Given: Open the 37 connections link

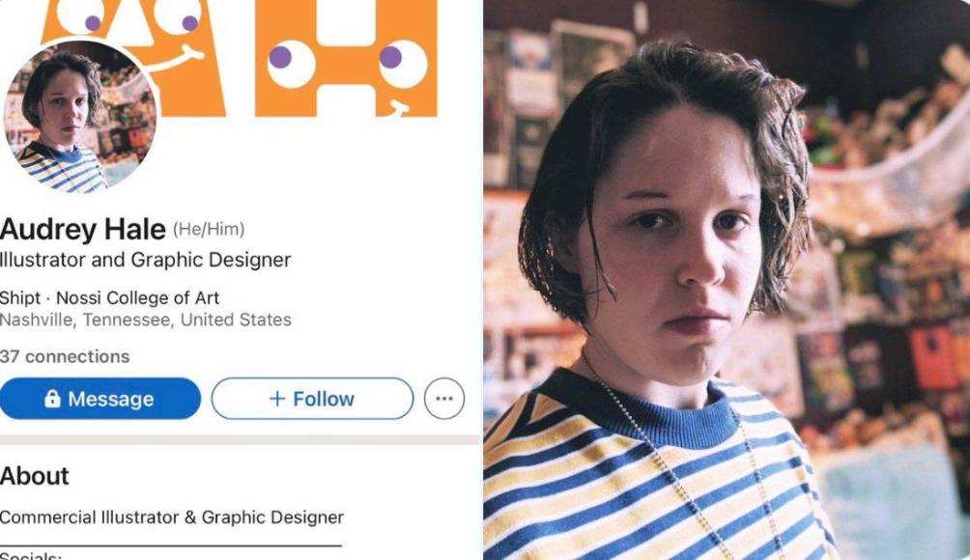Looking at the screenshot, I should pos(65,356).
